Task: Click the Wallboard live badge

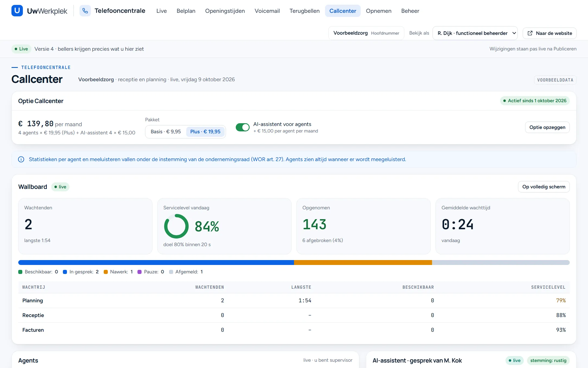Action: click(x=60, y=187)
